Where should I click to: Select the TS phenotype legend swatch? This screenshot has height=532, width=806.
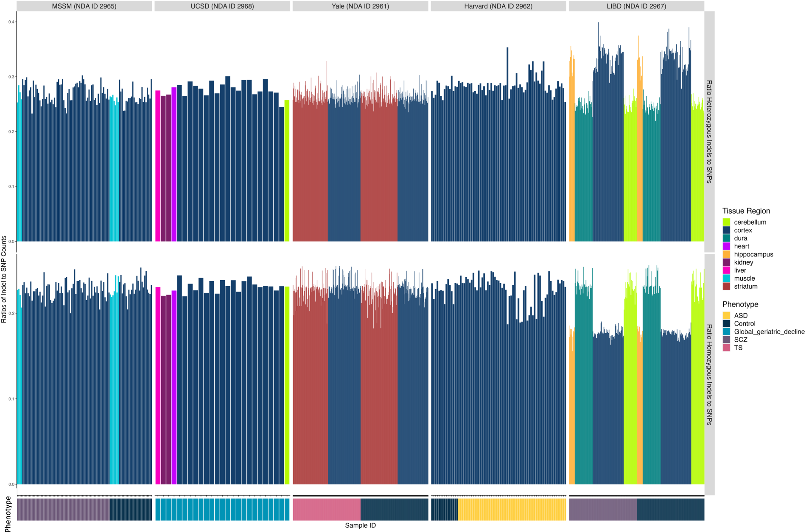[x=726, y=348]
